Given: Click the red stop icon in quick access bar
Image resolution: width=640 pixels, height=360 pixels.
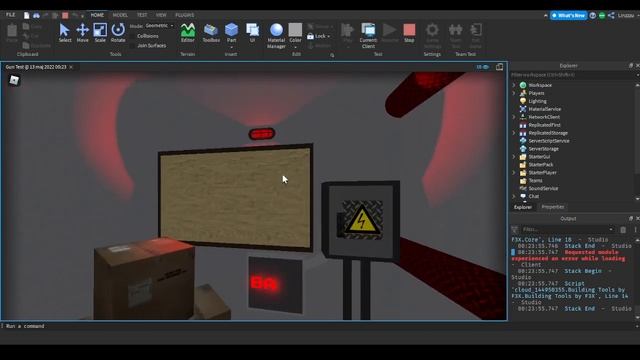Looking at the screenshot, I should pos(65,16).
